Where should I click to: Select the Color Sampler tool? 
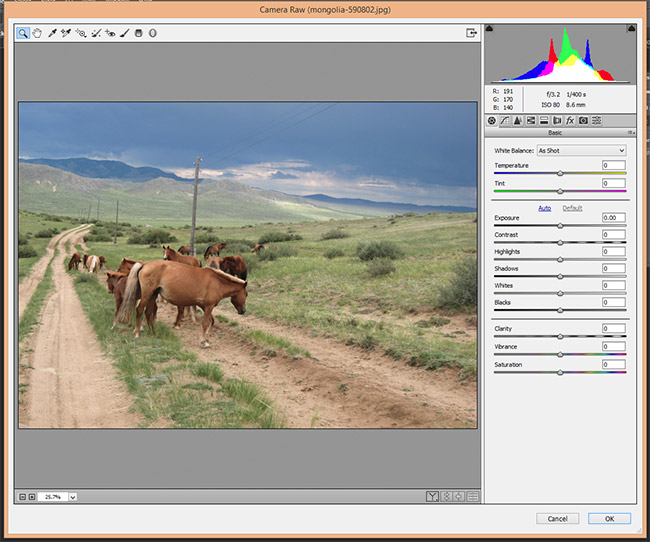point(66,33)
